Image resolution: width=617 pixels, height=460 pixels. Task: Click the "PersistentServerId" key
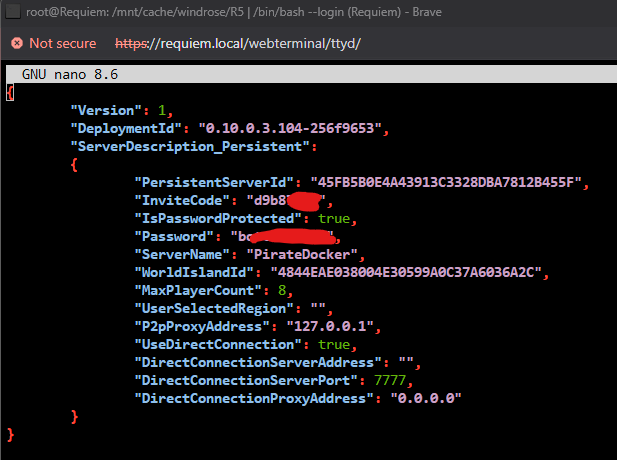point(214,182)
